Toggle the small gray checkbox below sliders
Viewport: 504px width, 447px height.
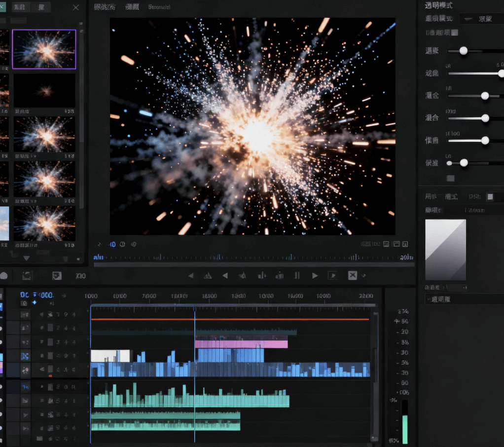click(450, 178)
